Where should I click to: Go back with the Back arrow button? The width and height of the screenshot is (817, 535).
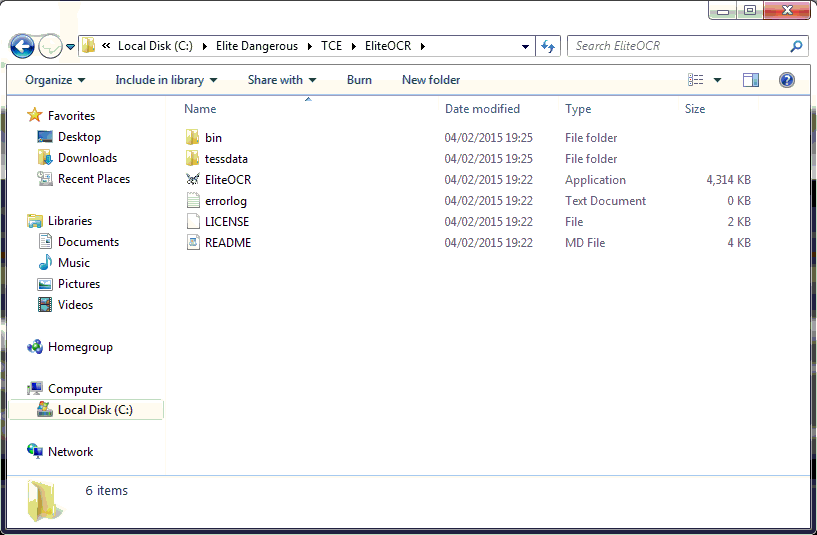pyautogui.click(x=22, y=46)
